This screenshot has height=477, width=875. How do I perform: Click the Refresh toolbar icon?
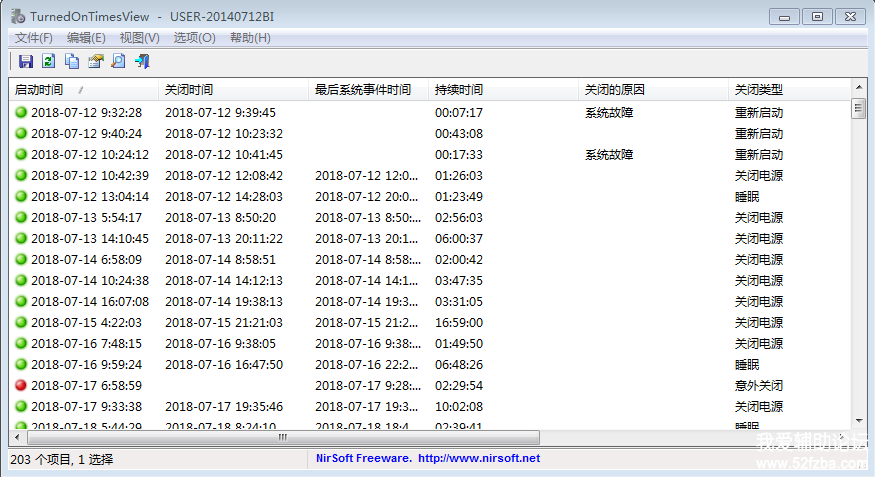[x=49, y=61]
